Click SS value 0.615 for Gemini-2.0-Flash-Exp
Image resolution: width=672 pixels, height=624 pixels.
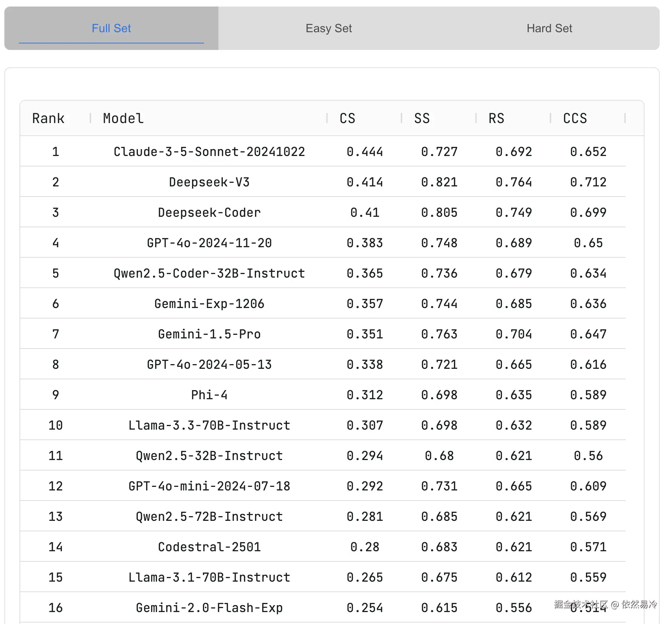439,608
